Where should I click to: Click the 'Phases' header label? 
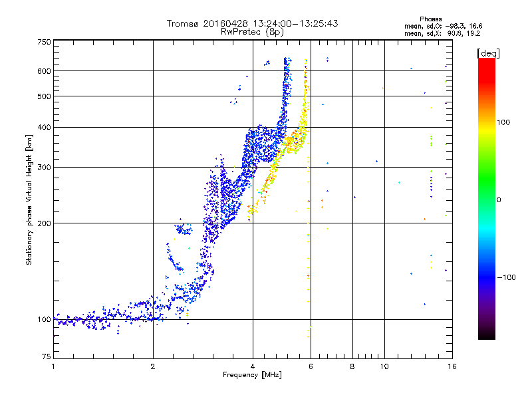point(430,19)
